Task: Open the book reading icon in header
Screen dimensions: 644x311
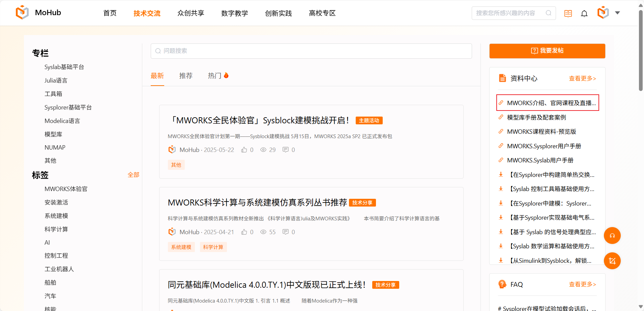Action: (x=568, y=13)
